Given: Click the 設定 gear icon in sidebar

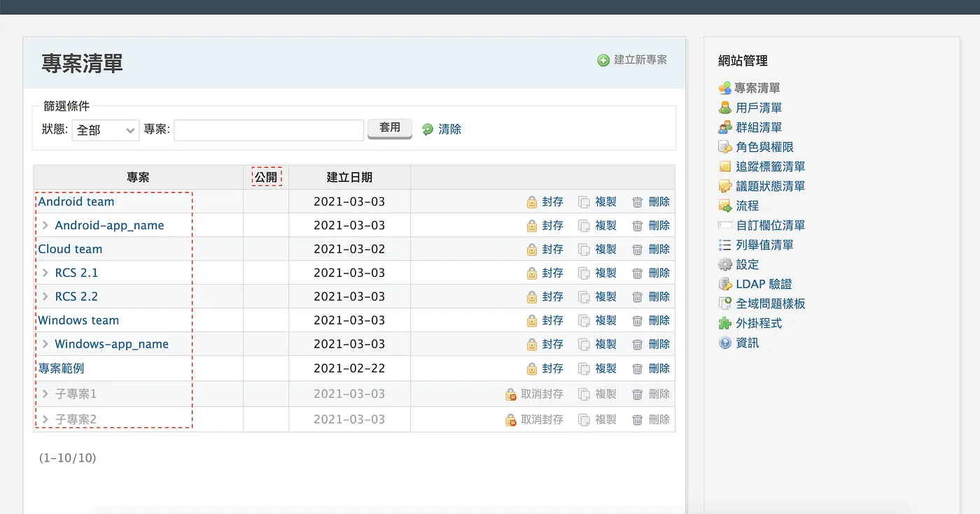Looking at the screenshot, I should (725, 265).
